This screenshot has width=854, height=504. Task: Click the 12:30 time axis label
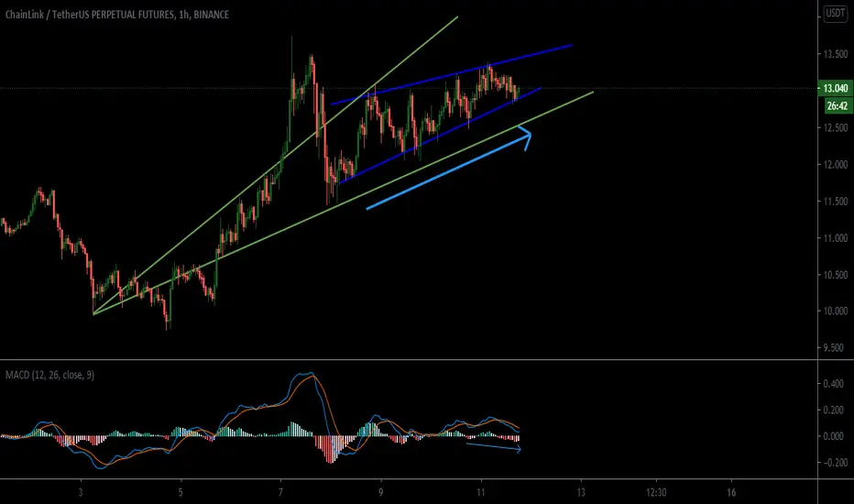656,493
